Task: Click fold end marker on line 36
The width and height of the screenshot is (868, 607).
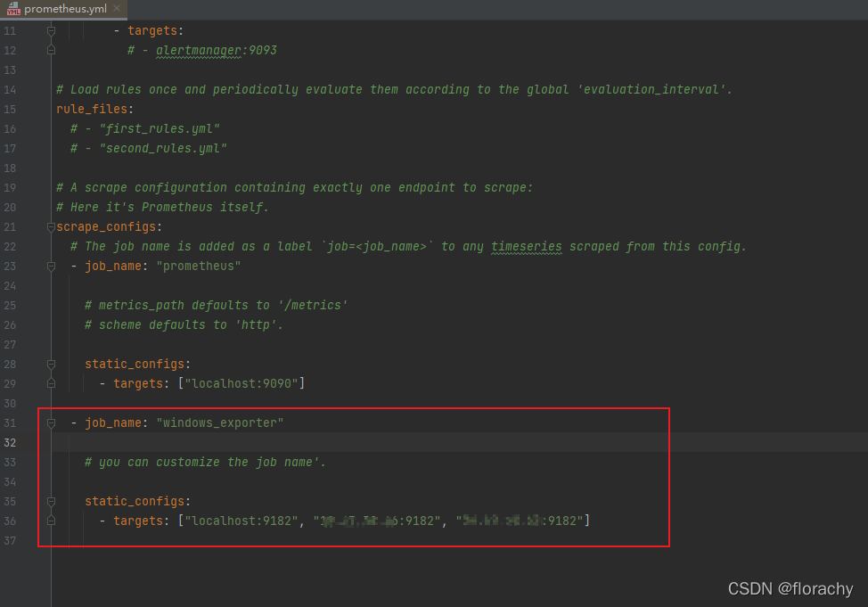Action: click(51, 521)
